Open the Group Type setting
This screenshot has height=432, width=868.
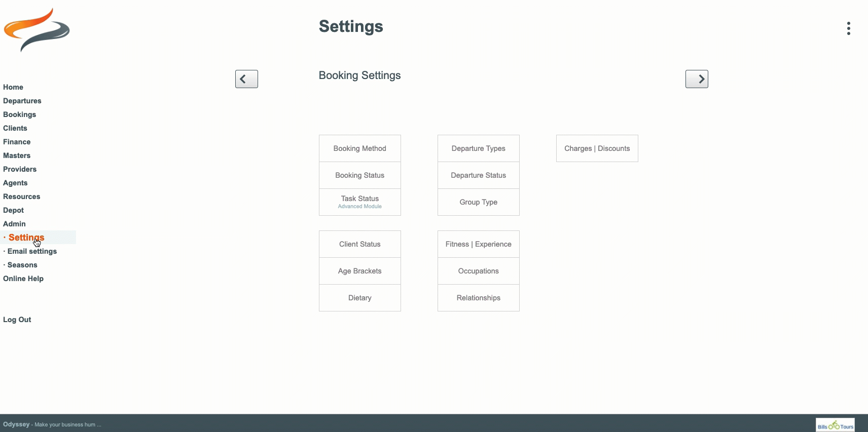(x=479, y=202)
